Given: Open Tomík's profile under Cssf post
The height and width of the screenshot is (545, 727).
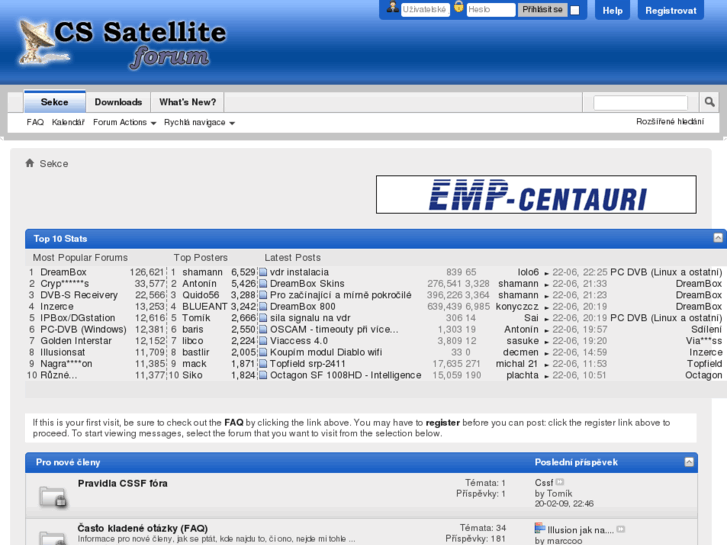Looking at the screenshot, I should coord(559,494).
